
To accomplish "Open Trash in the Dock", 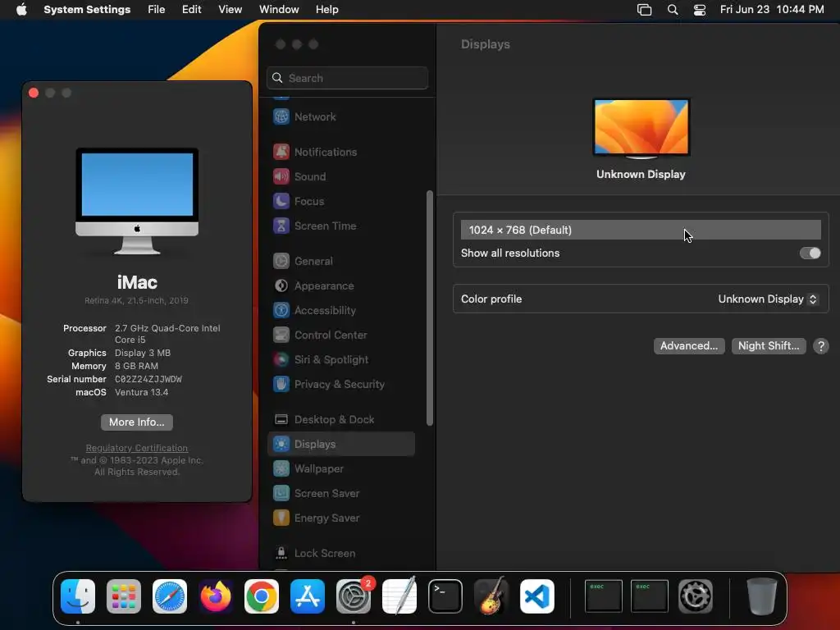I will pos(762,596).
